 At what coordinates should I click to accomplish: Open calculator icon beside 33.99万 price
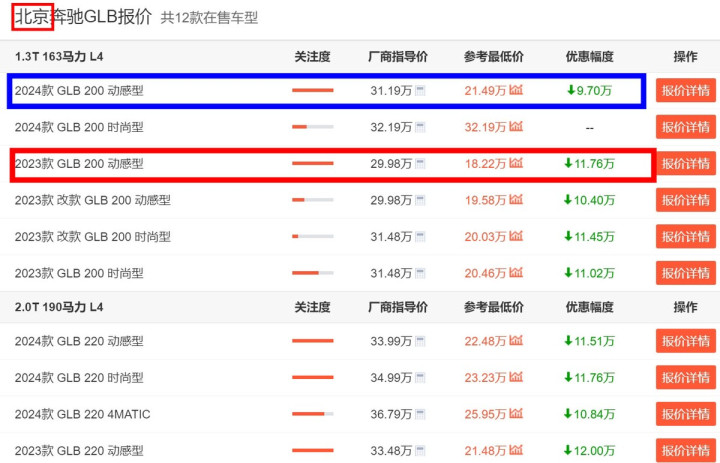pos(420,341)
